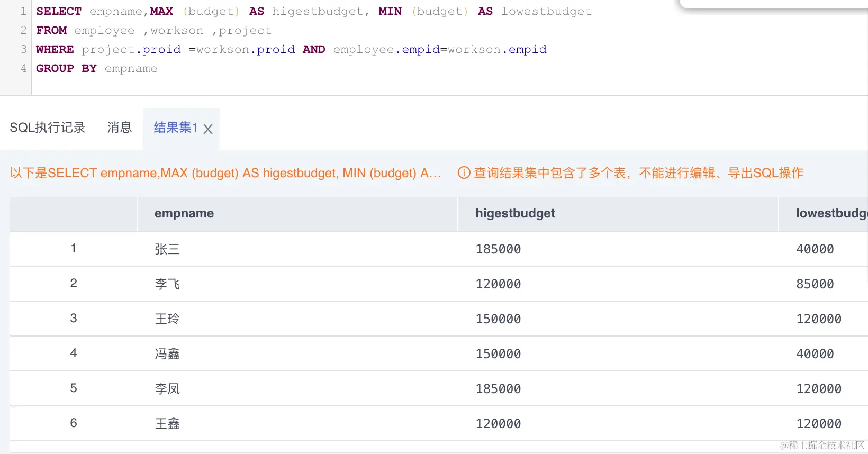Viewport: 868px width, 454px height.
Task: Click the info icon beside the orange warning
Action: click(464, 173)
